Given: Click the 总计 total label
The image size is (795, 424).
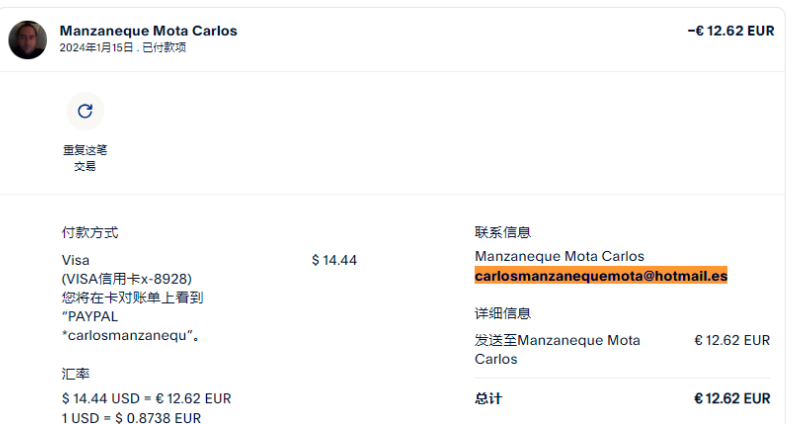Looking at the screenshot, I should point(489,398).
